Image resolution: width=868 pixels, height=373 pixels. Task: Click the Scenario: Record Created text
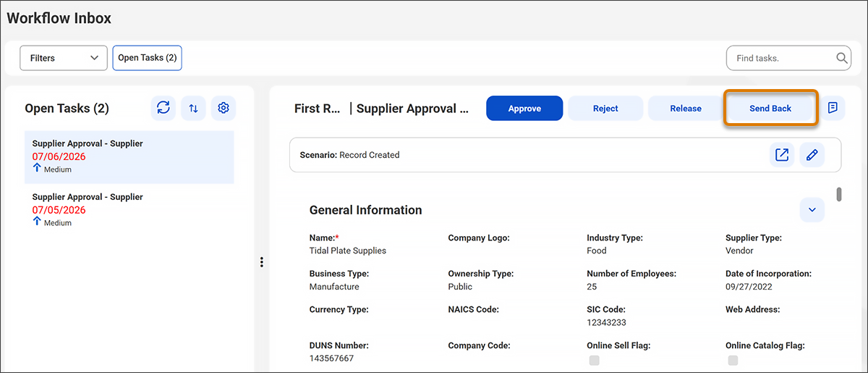[349, 155]
